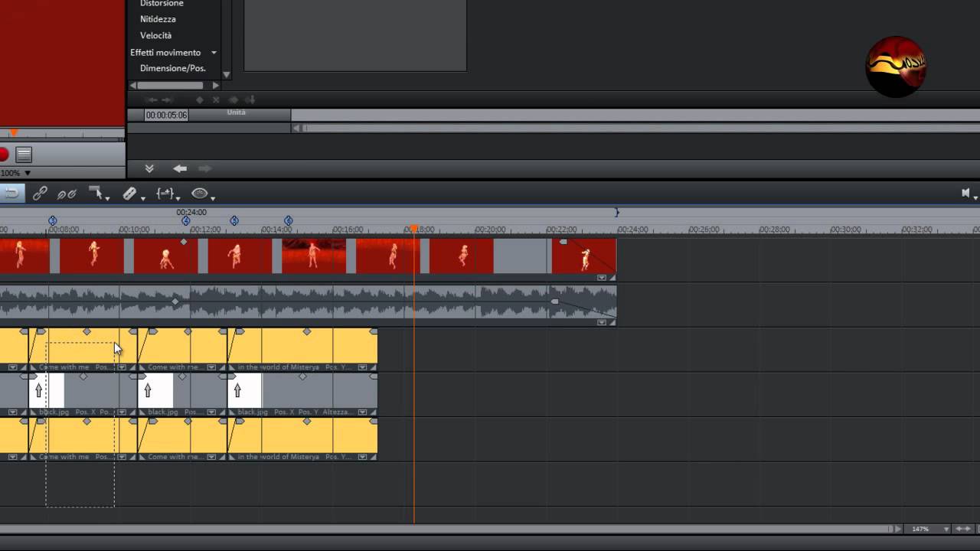Select Dimensione/Pos. effect
Image resolution: width=980 pixels, height=551 pixels.
coord(172,68)
